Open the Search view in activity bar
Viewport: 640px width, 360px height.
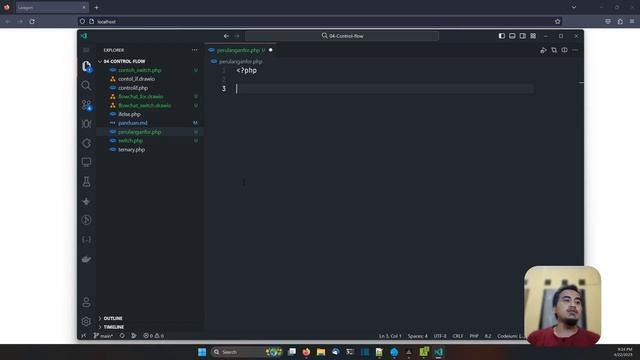pyautogui.click(x=86, y=85)
